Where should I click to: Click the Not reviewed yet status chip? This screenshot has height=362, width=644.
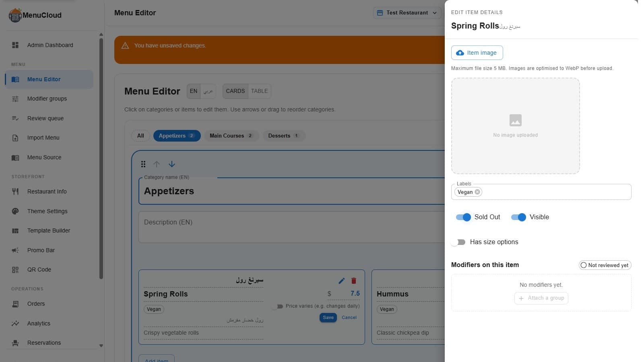pyautogui.click(x=605, y=265)
